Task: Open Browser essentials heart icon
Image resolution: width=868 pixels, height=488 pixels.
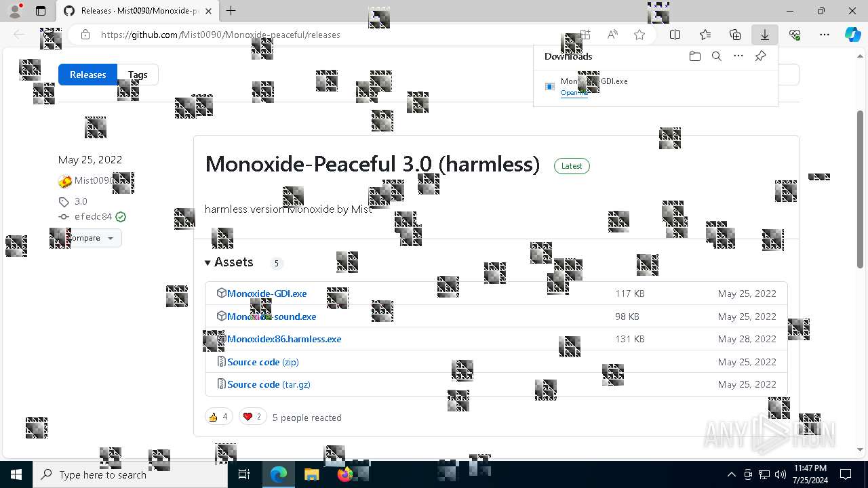Action: [795, 35]
